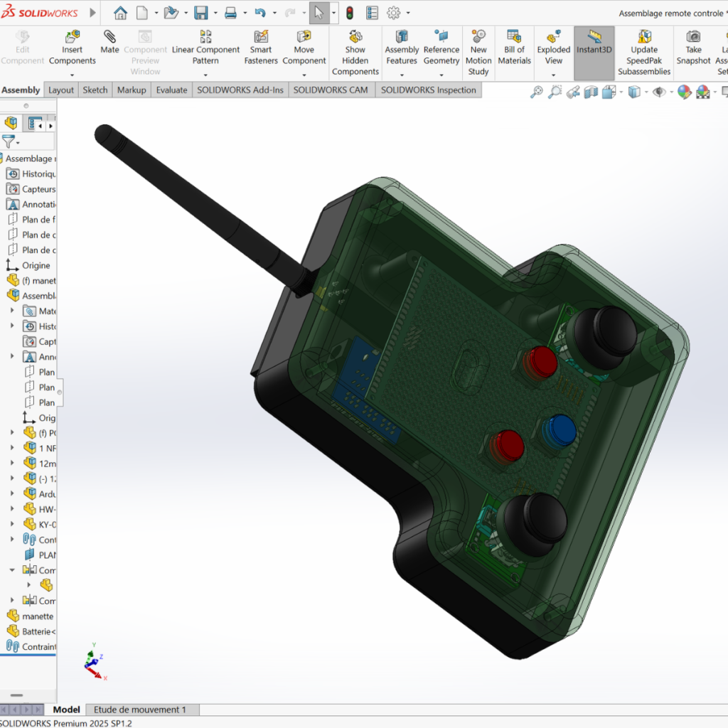Activate Move Component
Screen dimensions: 728x728
pos(304,49)
